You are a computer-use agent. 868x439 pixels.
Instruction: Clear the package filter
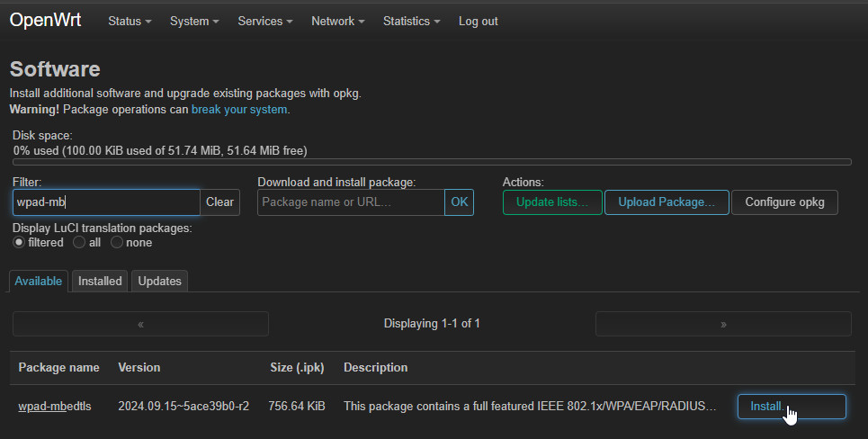click(x=219, y=202)
